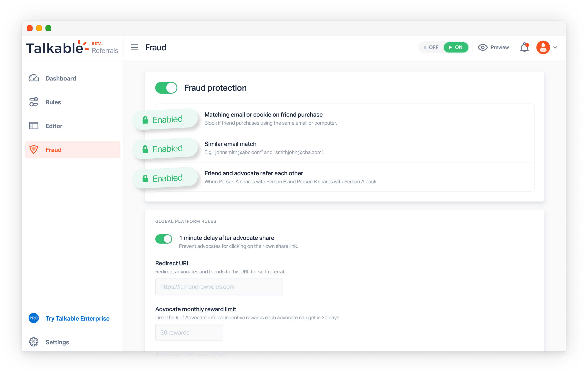This screenshot has height=375, width=588.
Task: Click the Try Talkable Enterprise link
Action: [x=77, y=318]
